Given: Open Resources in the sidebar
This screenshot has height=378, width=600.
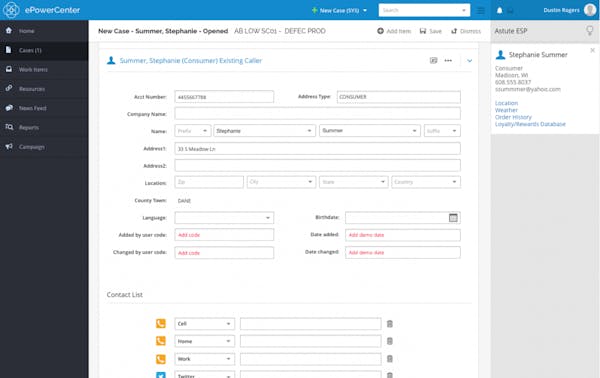Looking at the screenshot, I should click(x=44, y=89).
